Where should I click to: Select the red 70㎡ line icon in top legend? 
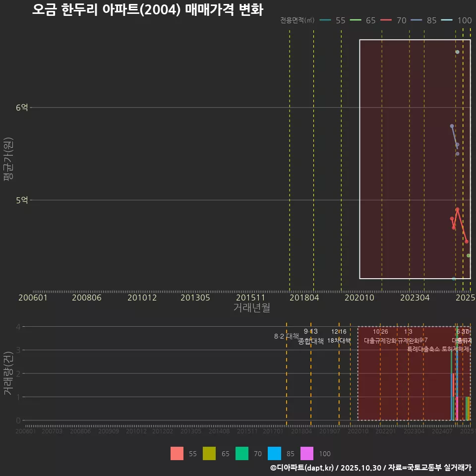(386, 21)
